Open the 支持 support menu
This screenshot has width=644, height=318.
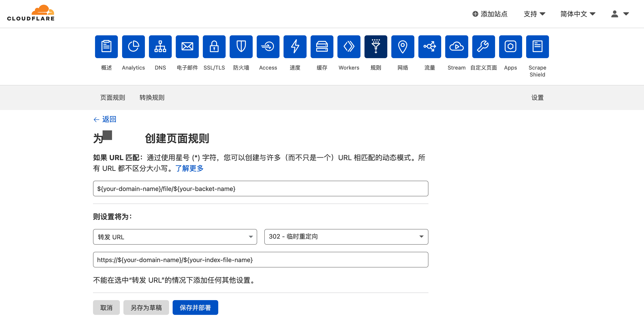coord(534,14)
